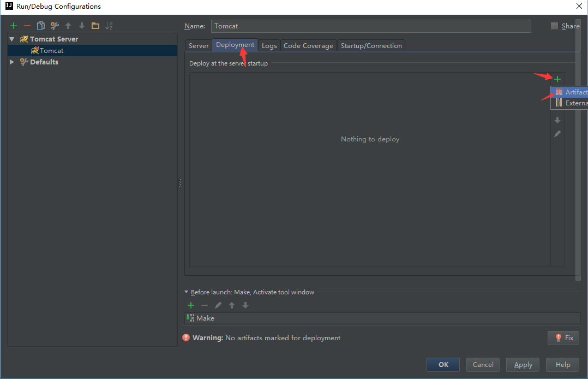Sort configurations alphabetically

[109, 26]
